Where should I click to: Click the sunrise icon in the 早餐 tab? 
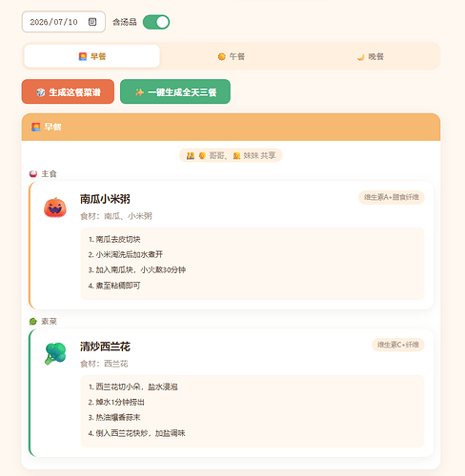tap(83, 56)
